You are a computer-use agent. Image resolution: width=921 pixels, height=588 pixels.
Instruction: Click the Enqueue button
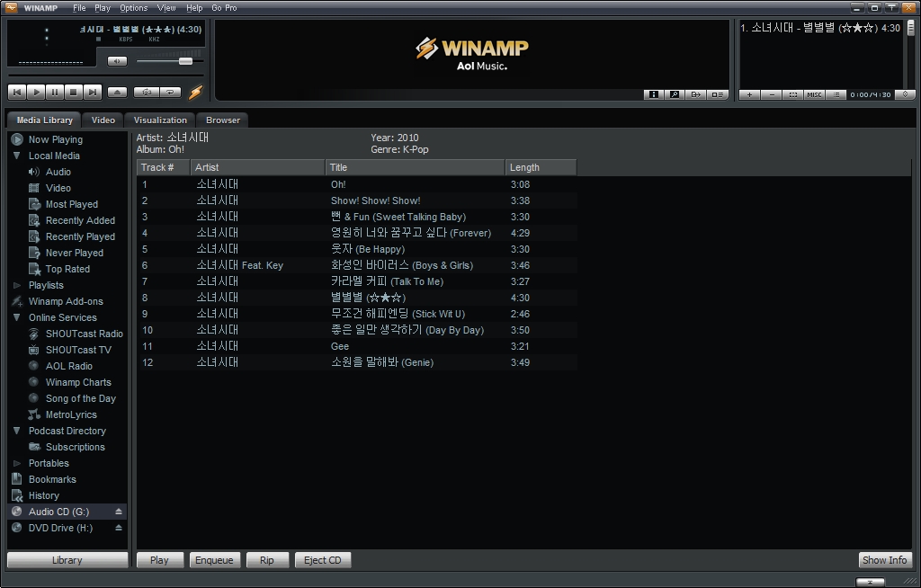point(214,560)
